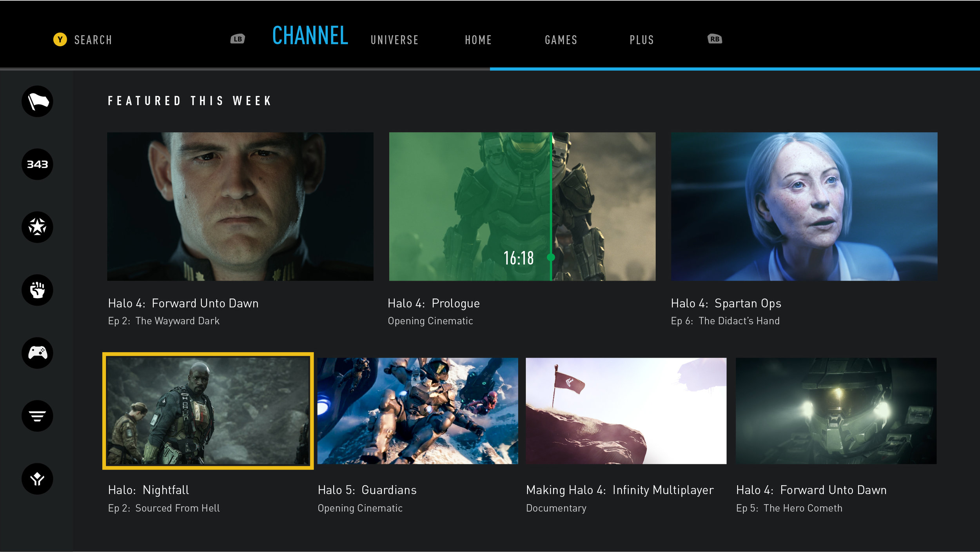Click 'Making Halo 4: Infinity Multiplayer' title
The width and height of the screenshot is (980, 552).
pyautogui.click(x=620, y=490)
